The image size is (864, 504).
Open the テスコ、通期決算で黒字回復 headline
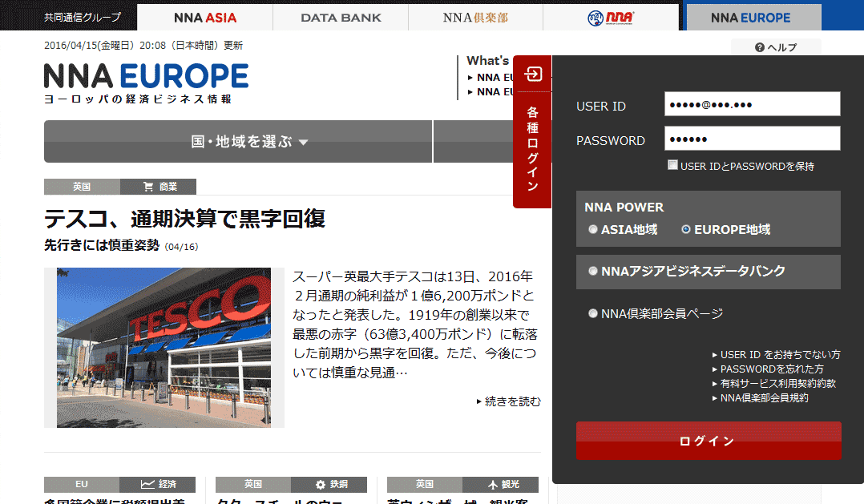pyautogui.click(x=184, y=219)
